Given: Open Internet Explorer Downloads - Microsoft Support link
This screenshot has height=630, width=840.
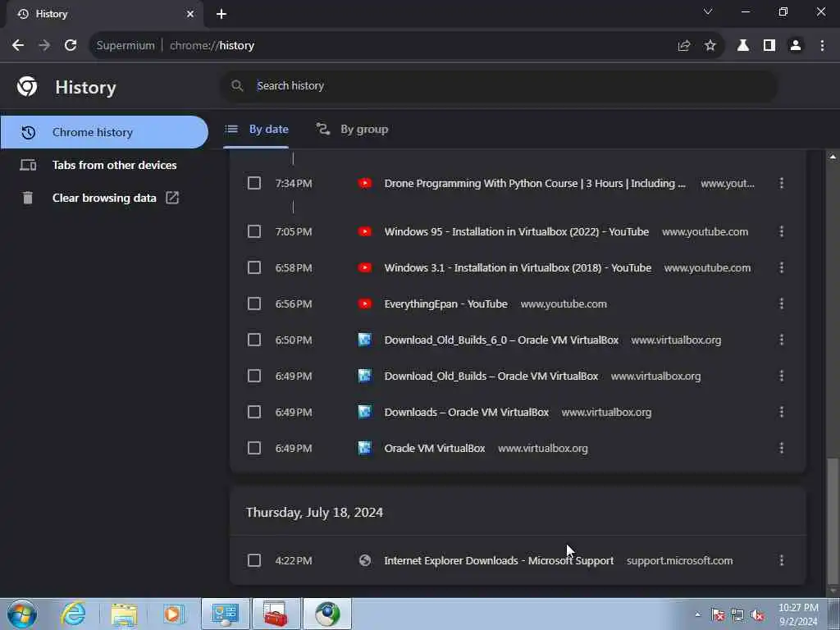Looking at the screenshot, I should coord(499,560).
